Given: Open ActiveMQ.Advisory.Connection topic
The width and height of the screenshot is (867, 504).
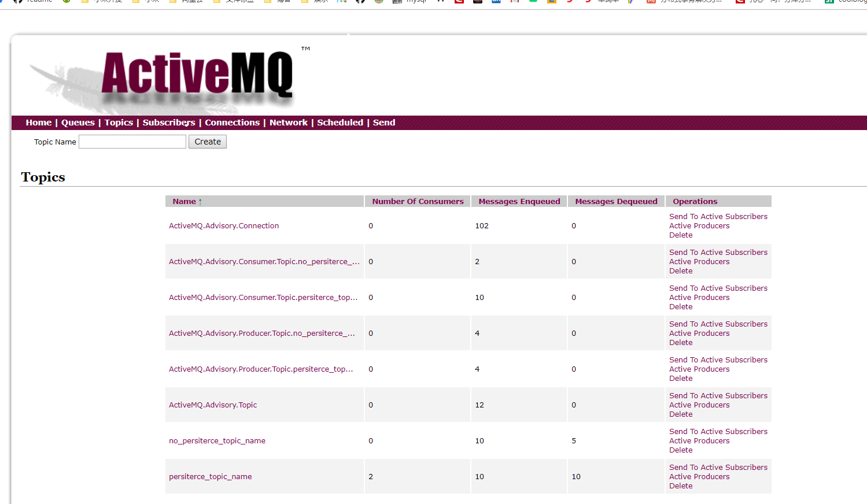Looking at the screenshot, I should [224, 226].
